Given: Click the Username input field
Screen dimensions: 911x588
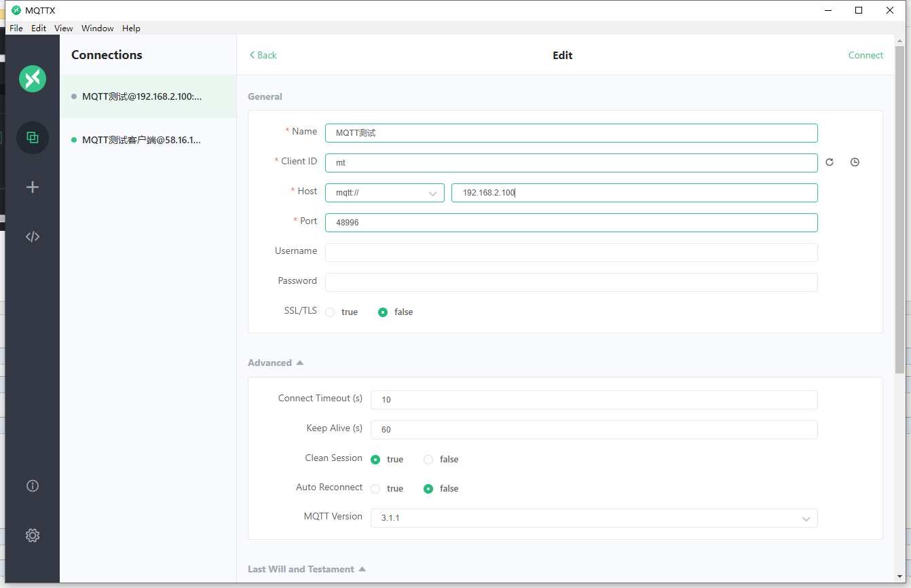Looking at the screenshot, I should click(572, 253).
